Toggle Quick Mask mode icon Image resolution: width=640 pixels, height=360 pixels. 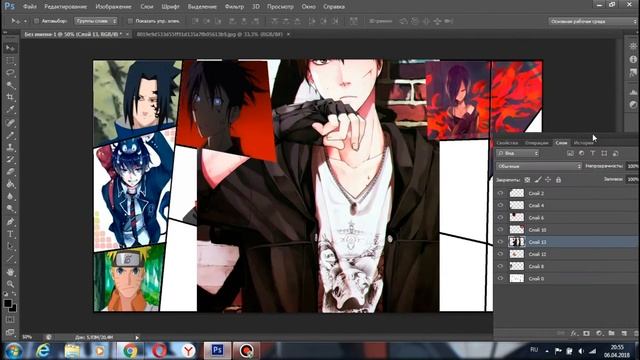point(10,320)
